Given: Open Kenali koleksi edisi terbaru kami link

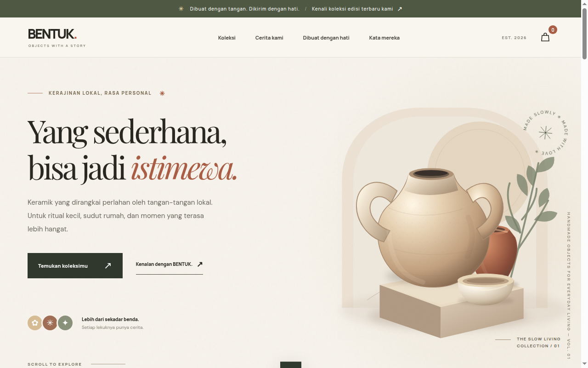Looking at the screenshot, I should (x=357, y=9).
